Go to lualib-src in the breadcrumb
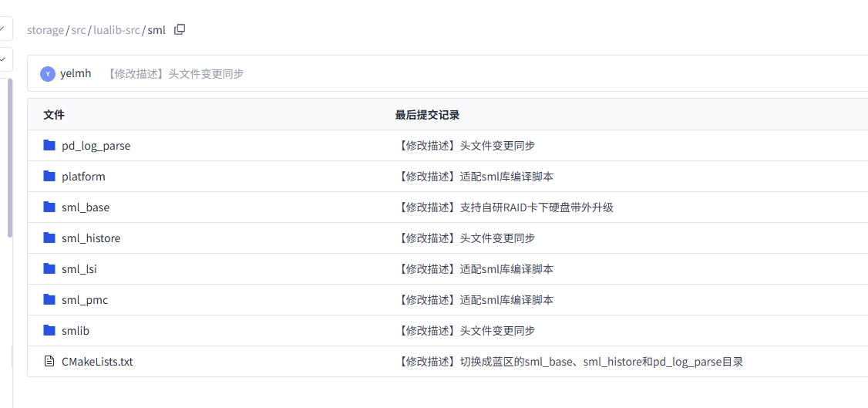Viewport: 868px width, 408px height. pyautogui.click(x=116, y=30)
